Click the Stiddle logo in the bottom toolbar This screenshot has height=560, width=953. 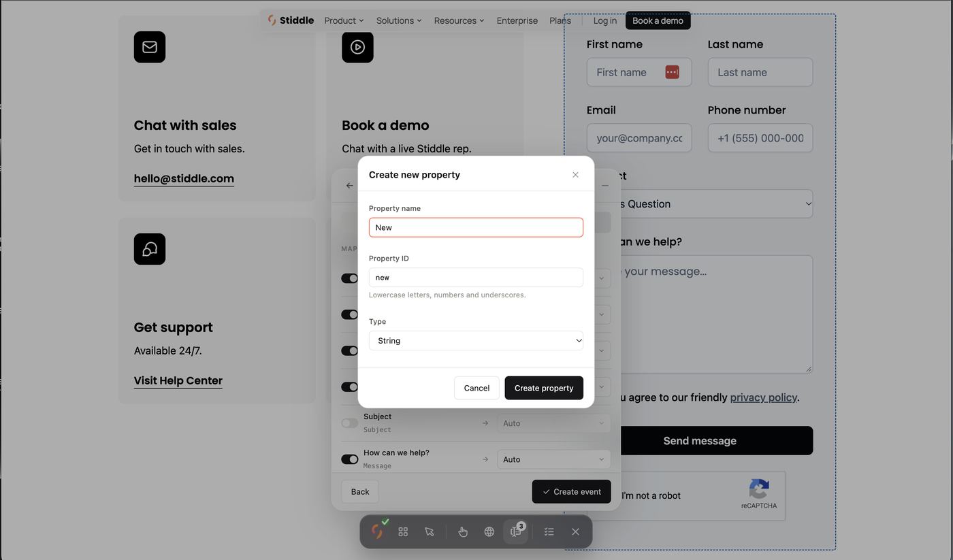click(x=377, y=531)
